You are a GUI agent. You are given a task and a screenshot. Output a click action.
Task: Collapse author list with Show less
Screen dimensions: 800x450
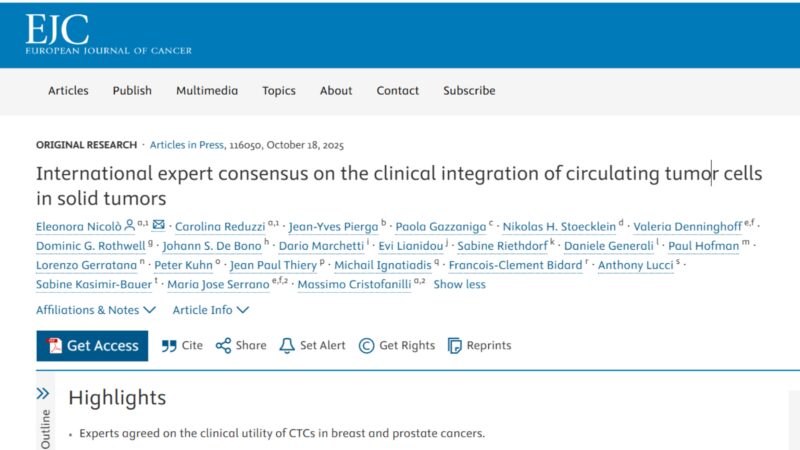[x=459, y=284]
